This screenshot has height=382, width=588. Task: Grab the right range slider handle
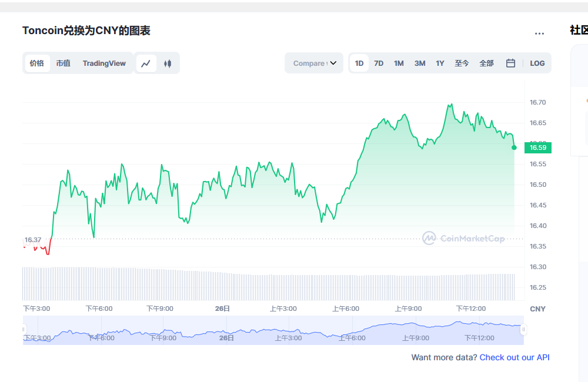(523, 330)
